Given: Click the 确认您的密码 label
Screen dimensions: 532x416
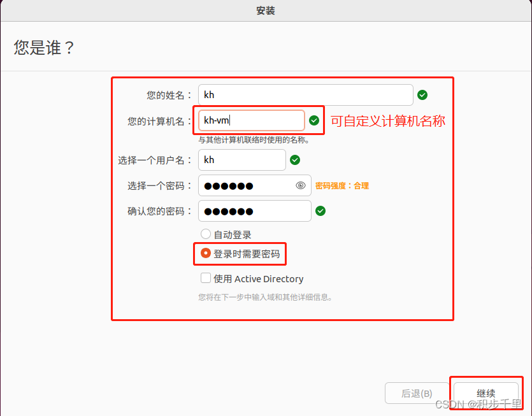Looking at the screenshot, I should pos(159,212).
